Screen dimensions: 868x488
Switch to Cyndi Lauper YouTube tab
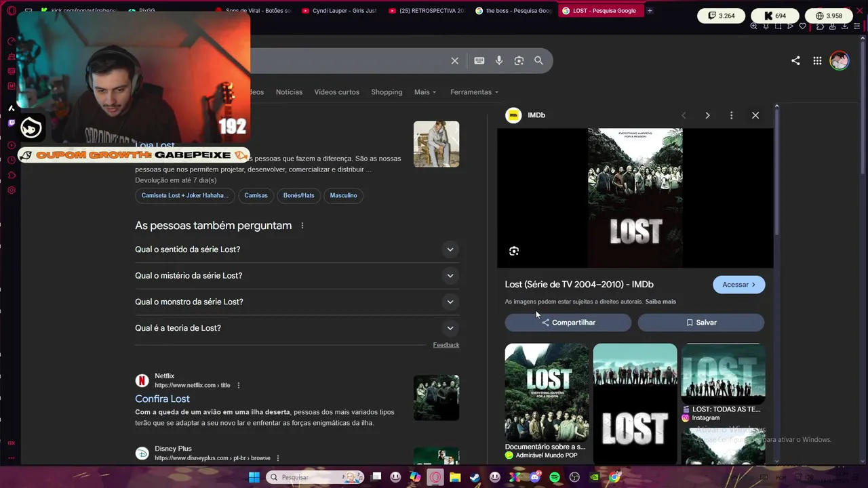(339, 11)
